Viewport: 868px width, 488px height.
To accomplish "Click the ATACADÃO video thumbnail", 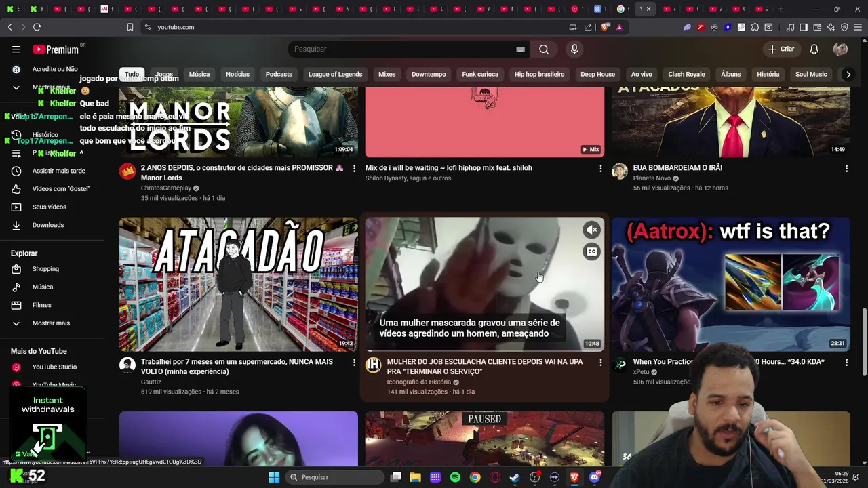I will pyautogui.click(x=239, y=284).
